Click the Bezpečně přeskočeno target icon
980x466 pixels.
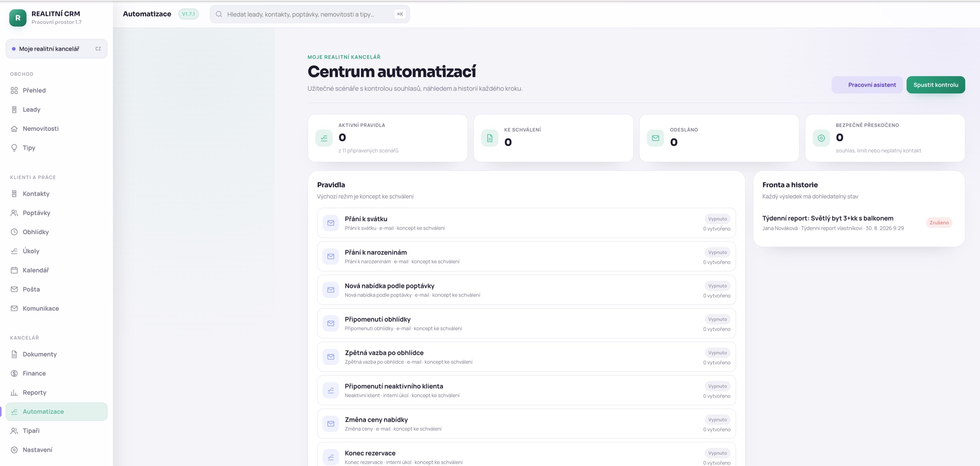pos(821,138)
